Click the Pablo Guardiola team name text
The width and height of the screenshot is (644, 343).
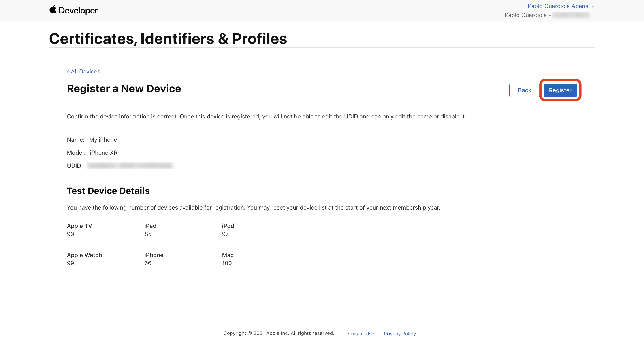click(x=525, y=15)
